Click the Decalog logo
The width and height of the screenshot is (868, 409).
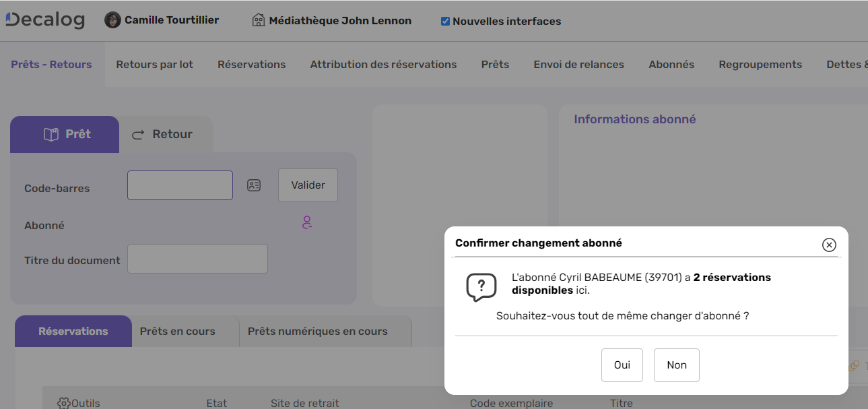(44, 20)
